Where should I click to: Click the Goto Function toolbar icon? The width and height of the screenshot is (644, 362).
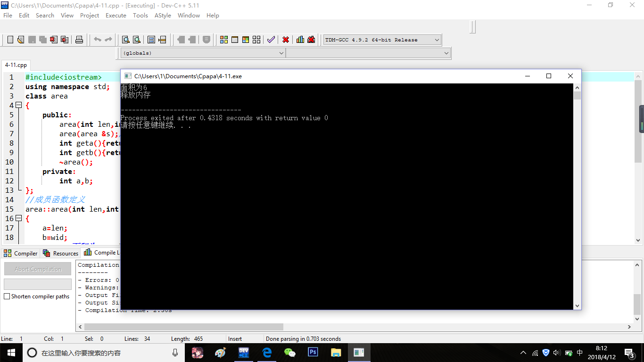click(151, 40)
